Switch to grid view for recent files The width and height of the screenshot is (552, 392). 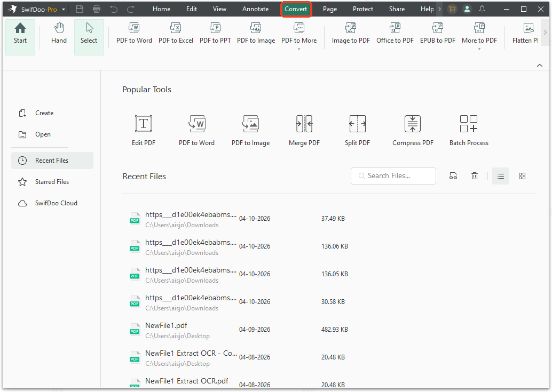click(x=522, y=175)
